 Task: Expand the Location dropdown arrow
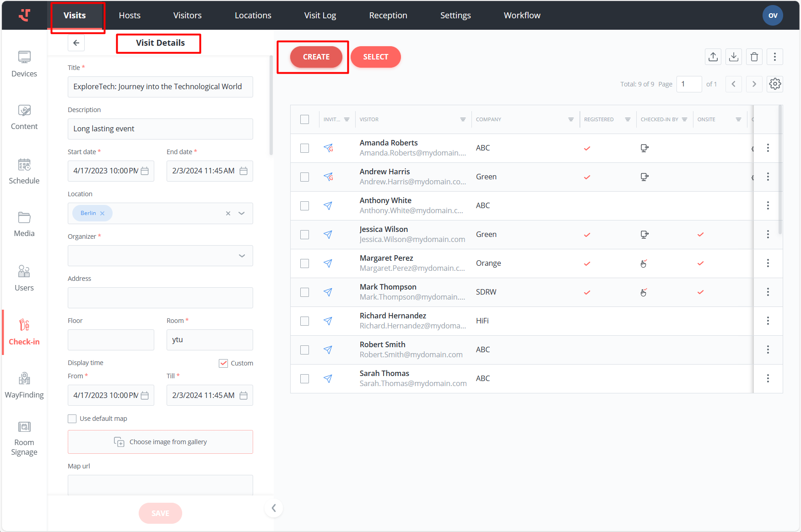click(242, 214)
